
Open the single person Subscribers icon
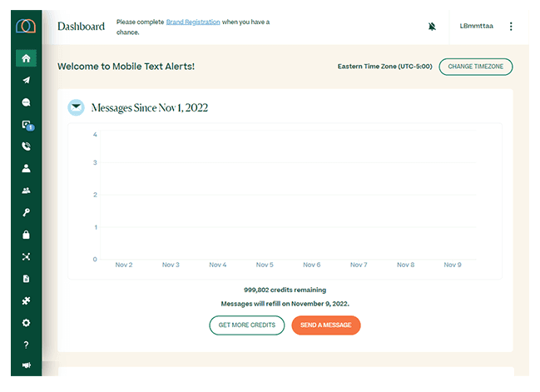26,168
